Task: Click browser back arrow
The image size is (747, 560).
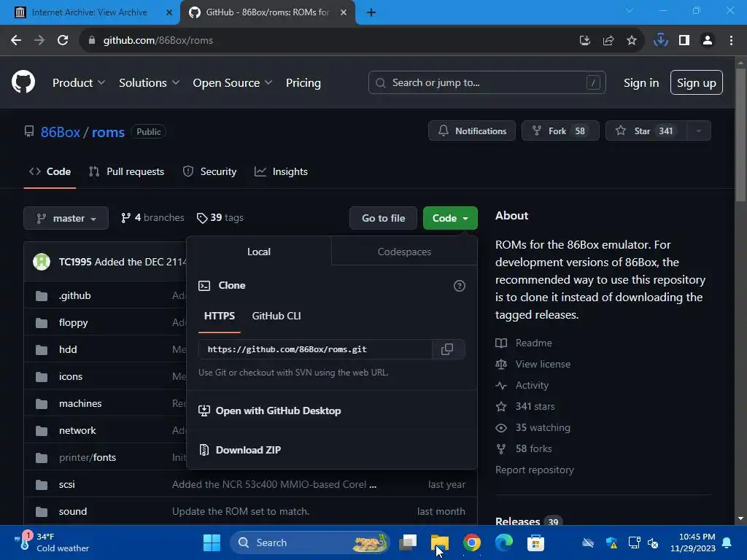Action: click(16, 41)
